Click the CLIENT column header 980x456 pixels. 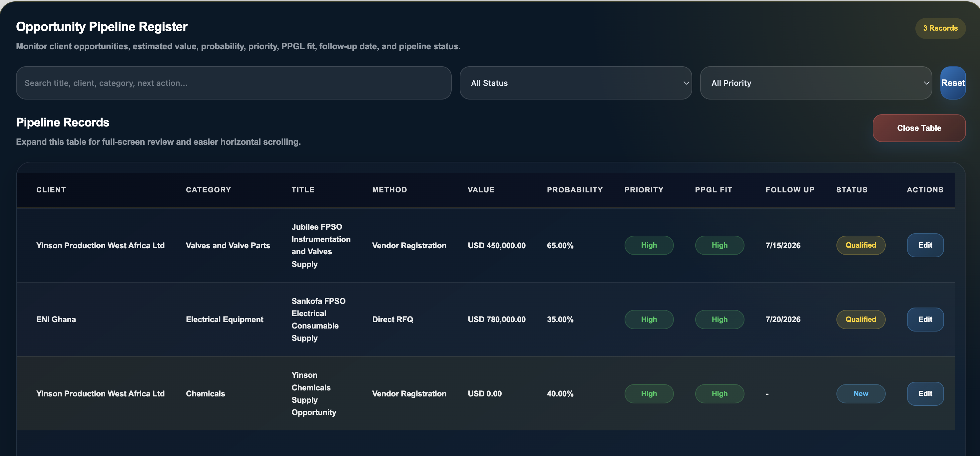(51, 190)
